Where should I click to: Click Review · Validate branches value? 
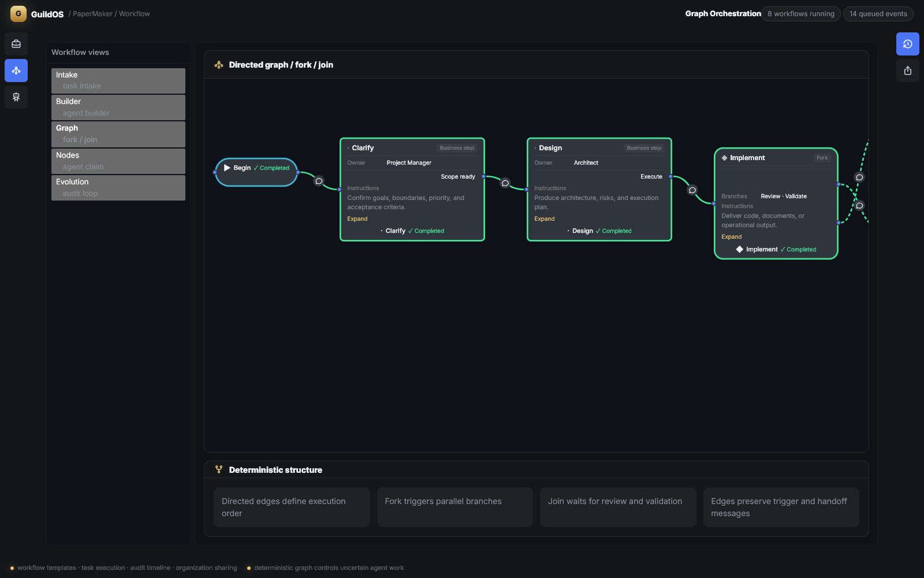tap(784, 197)
